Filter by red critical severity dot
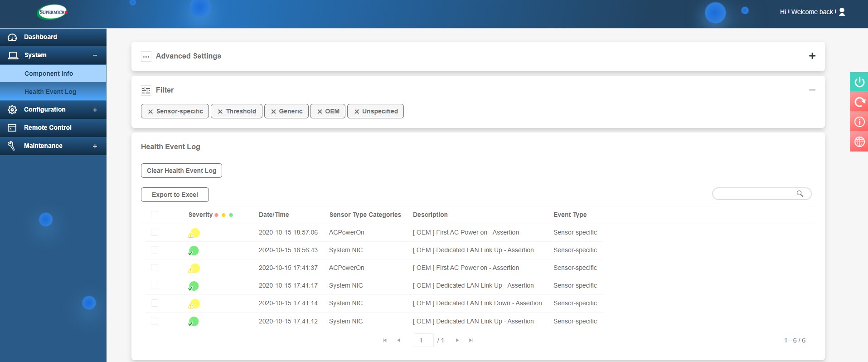 coord(217,215)
